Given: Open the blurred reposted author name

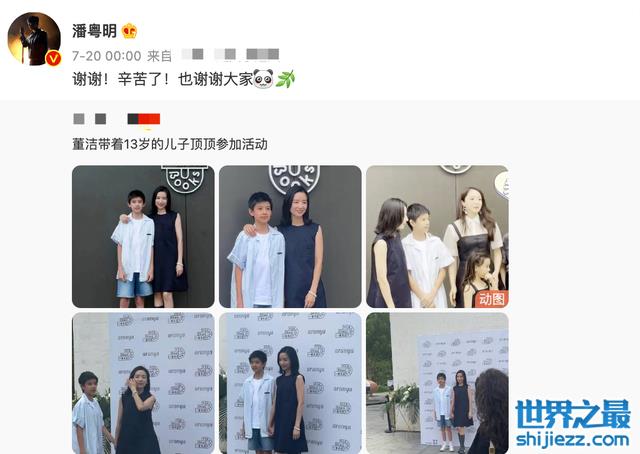Looking at the screenshot, I should 116,119.
